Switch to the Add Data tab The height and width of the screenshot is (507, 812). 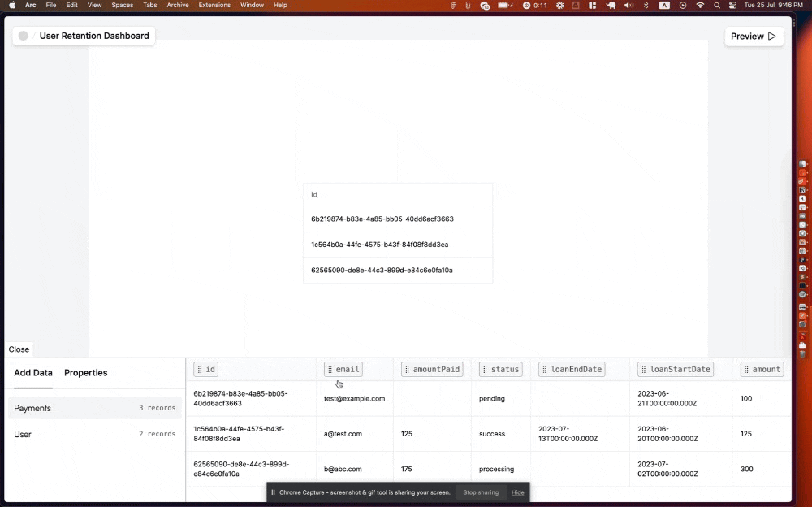point(33,373)
